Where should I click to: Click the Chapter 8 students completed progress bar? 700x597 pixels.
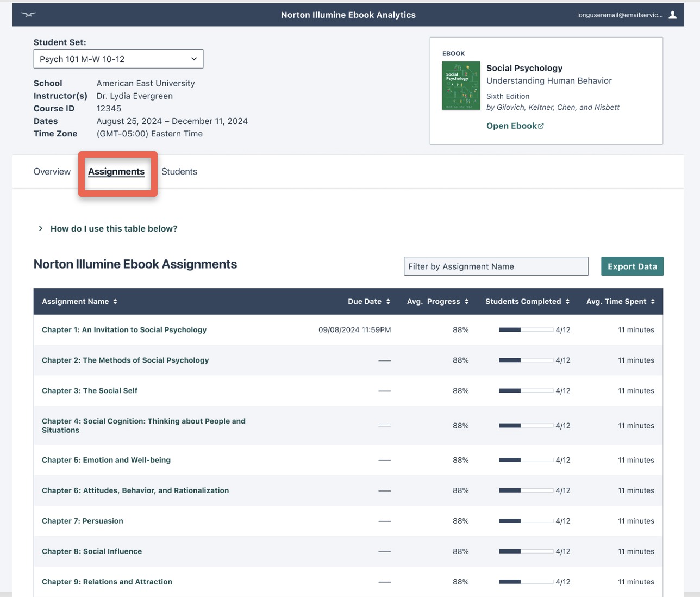526,552
